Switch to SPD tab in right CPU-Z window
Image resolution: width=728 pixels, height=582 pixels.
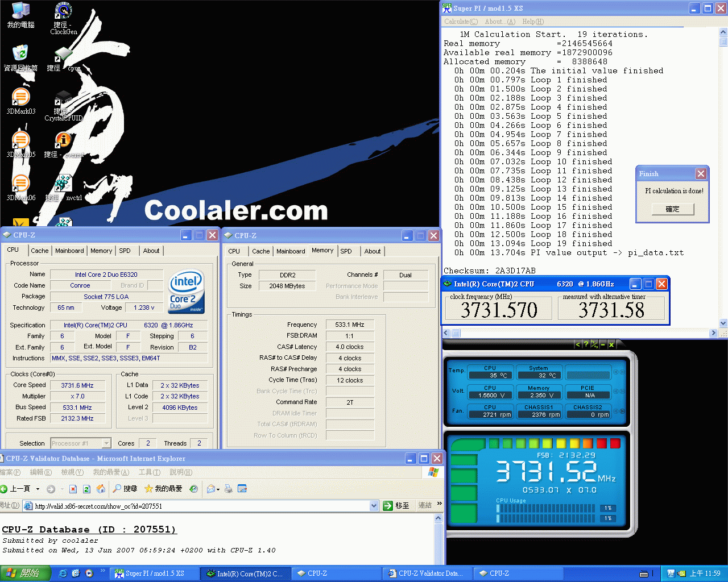346,251
